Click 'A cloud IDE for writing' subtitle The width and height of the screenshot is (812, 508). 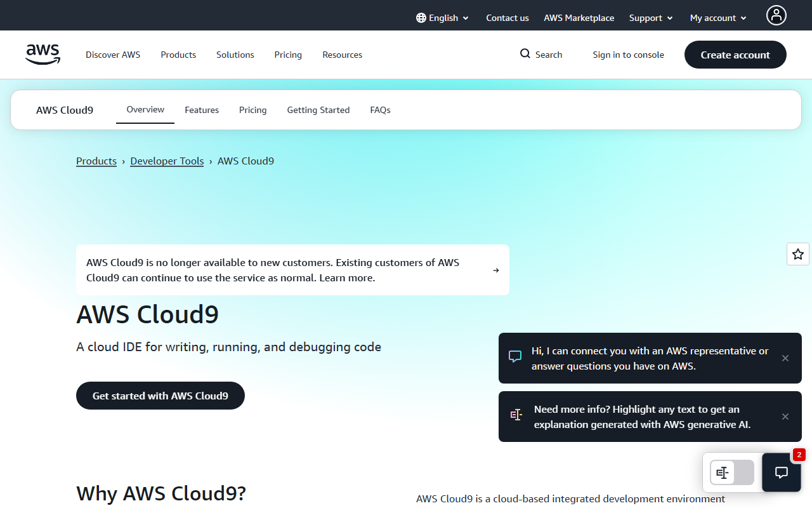229,347
